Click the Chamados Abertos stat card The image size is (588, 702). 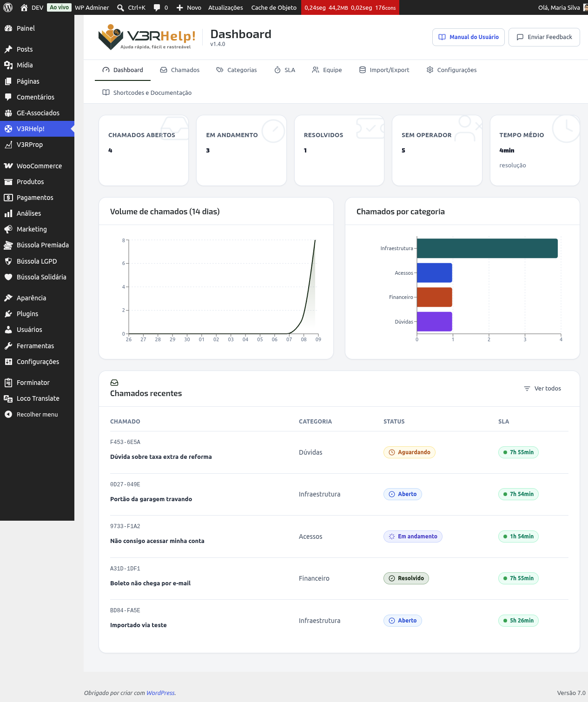tap(144, 151)
